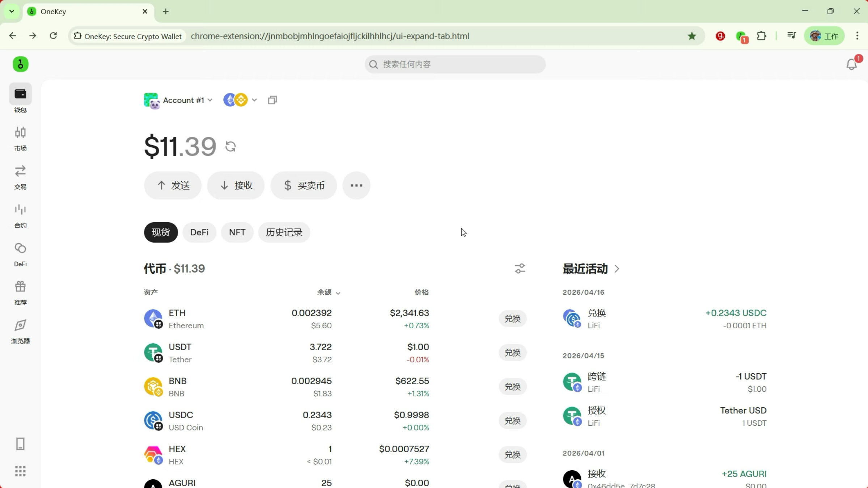Click the USDT Tether token icon
The width and height of the screenshot is (868, 488).
pos(153,353)
